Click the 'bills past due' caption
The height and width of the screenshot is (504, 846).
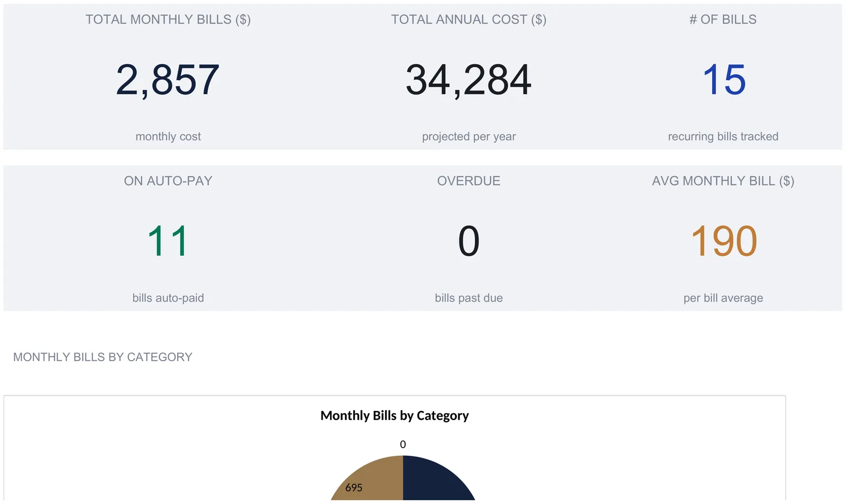tap(468, 298)
